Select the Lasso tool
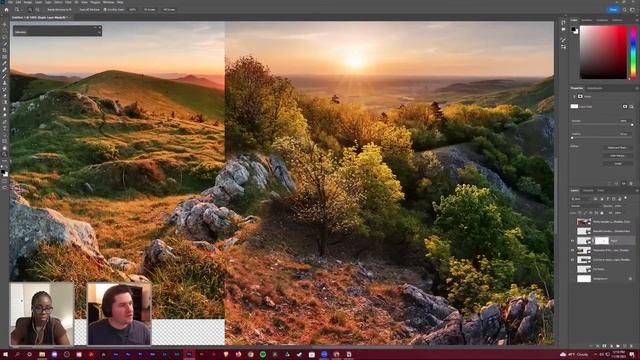Image resolution: width=640 pixels, height=360 pixels. 4,37
